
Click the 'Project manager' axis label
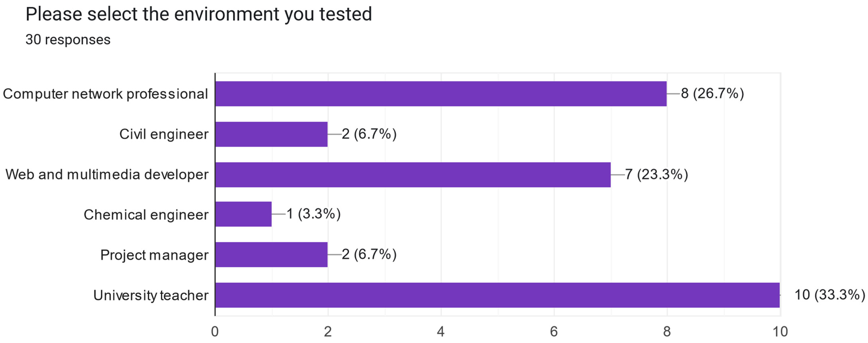coord(154,255)
